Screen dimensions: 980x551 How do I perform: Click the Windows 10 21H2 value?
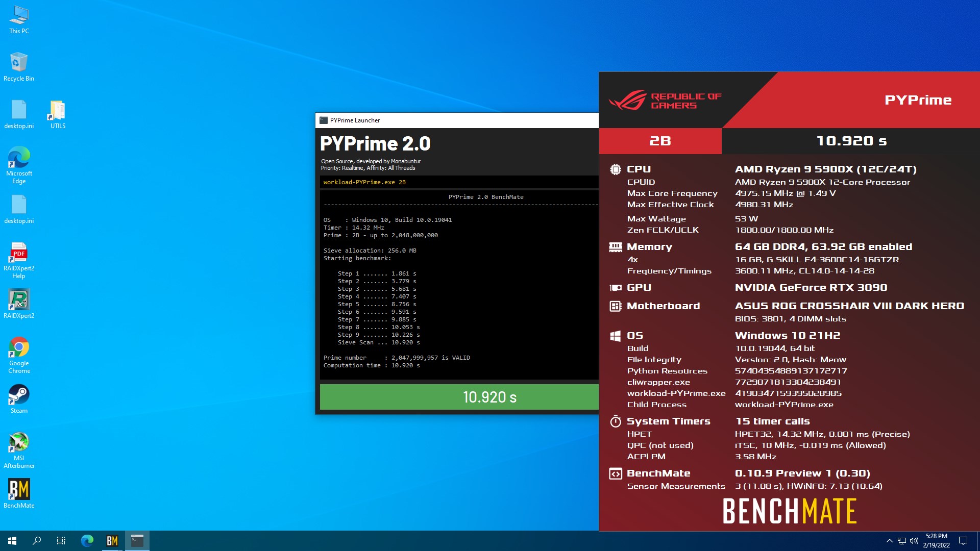pyautogui.click(x=788, y=336)
